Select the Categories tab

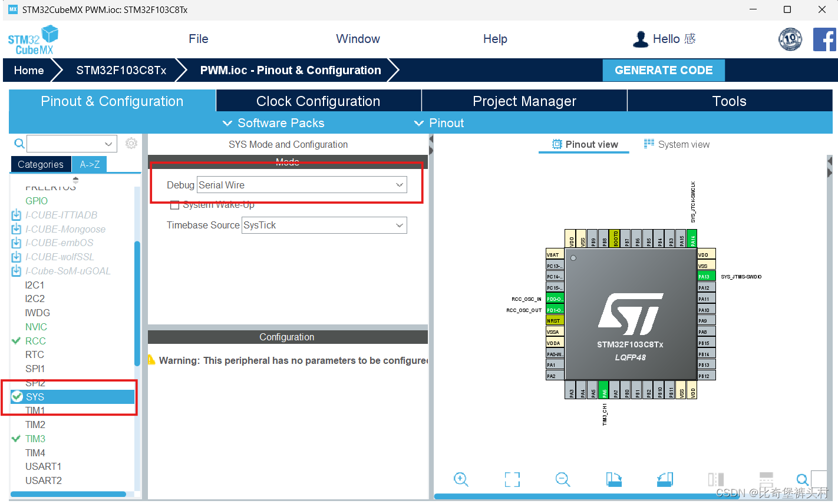41,164
